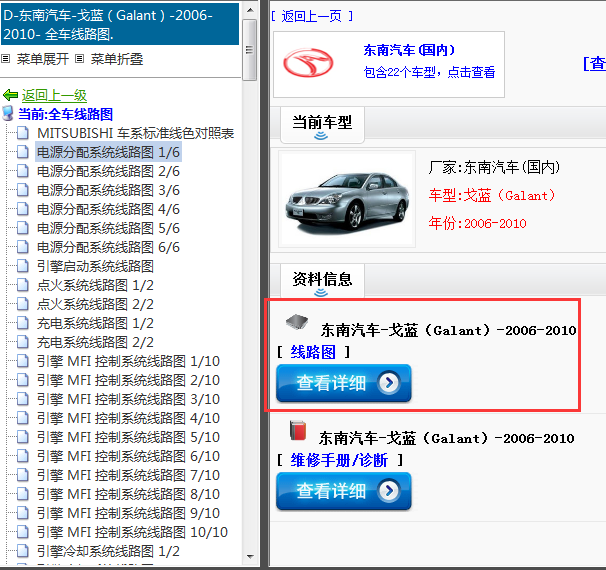
Task: Click the Galant car thumbnail image
Action: (x=347, y=199)
